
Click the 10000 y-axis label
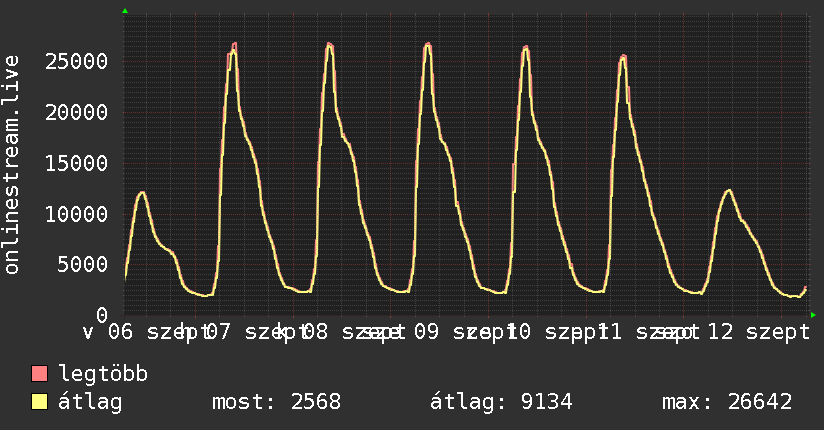tap(76, 214)
